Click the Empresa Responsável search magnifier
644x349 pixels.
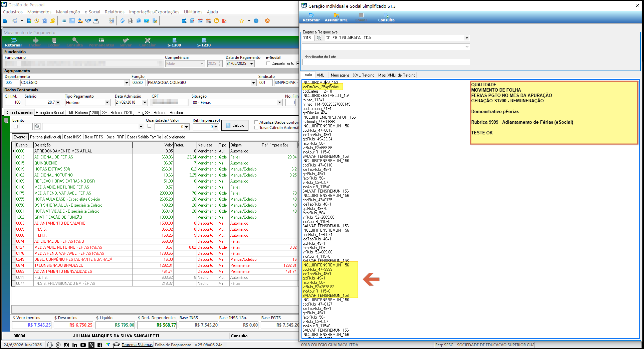point(319,38)
